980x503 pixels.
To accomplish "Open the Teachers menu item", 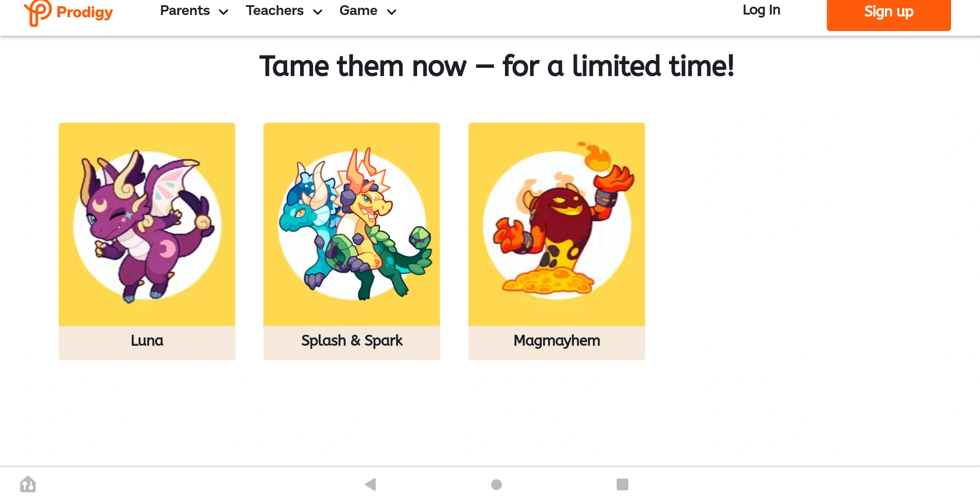I will tap(274, 11).
